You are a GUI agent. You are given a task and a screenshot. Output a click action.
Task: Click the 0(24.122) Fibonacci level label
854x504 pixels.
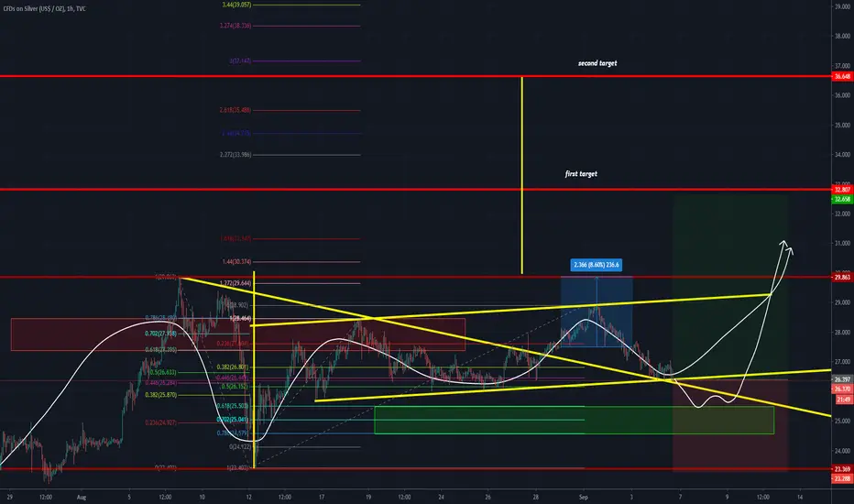(240, 447)
